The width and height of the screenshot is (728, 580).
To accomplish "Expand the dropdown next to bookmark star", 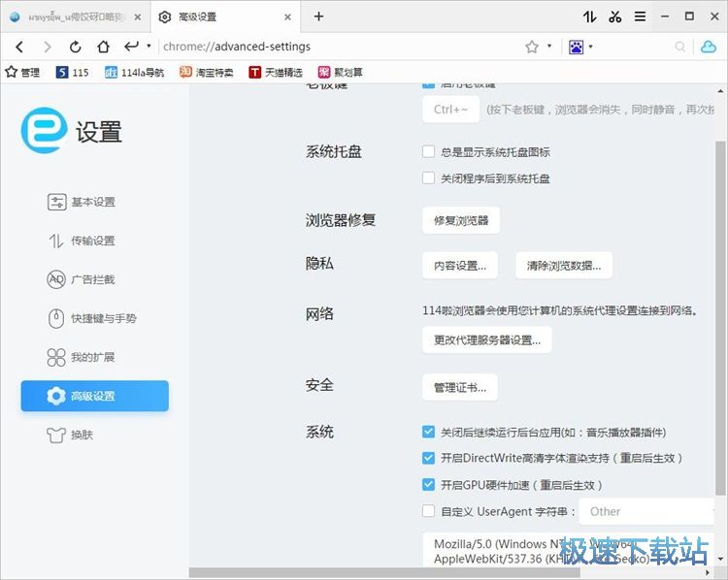I will (x=549, y=47).
